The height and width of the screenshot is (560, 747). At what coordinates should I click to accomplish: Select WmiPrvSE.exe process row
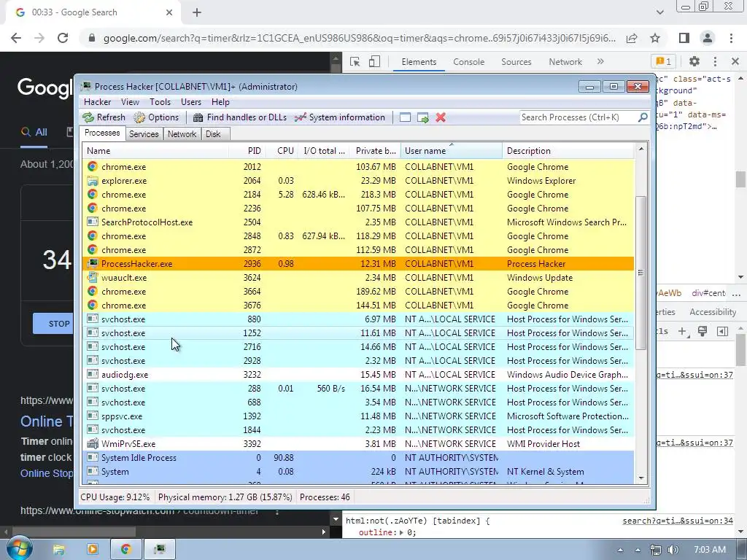357,444
